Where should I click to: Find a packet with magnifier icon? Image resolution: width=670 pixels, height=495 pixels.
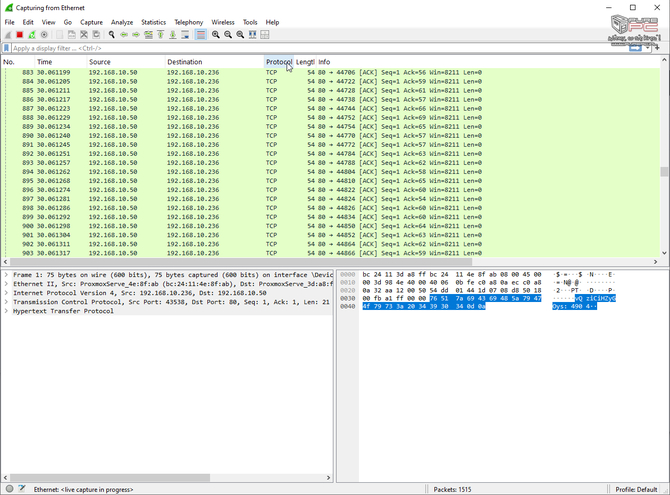[x=112, y=35]
